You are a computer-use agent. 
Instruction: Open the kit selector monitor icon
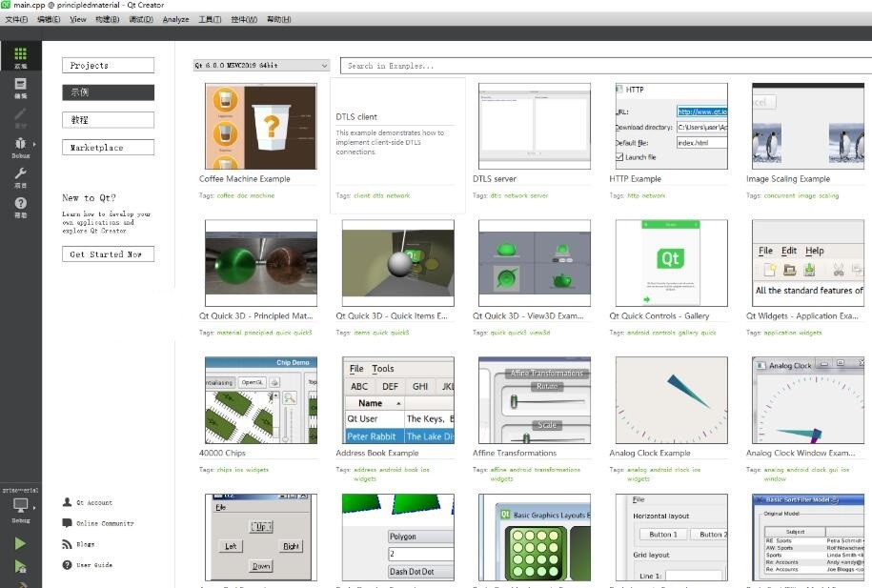(21, 508)
